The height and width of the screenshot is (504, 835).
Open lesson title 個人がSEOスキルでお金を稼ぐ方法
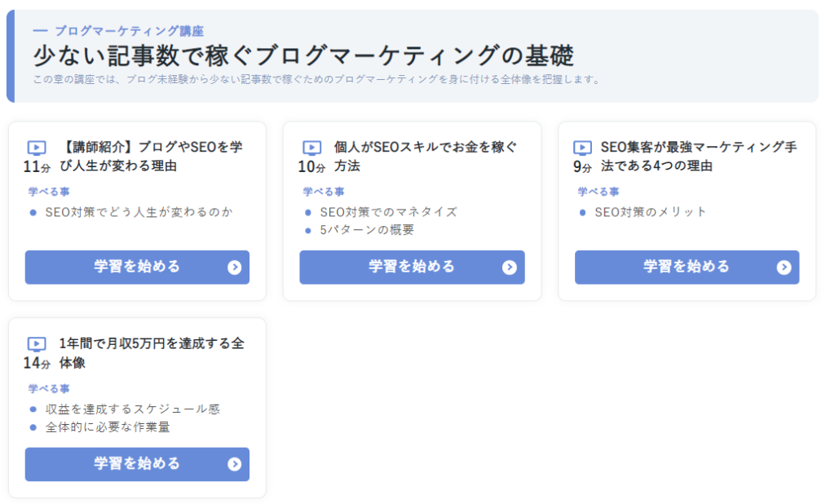click(x=426, y=157)
